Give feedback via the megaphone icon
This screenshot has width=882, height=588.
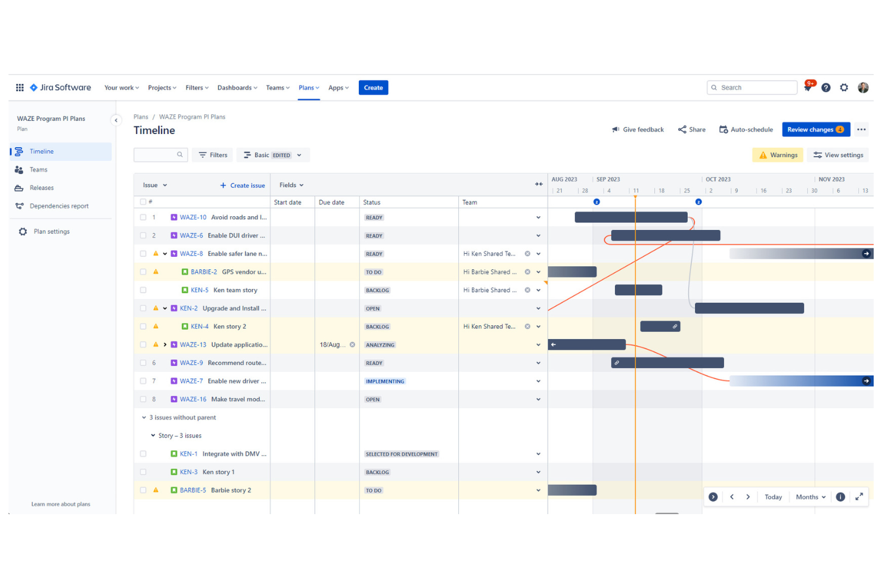click(637, 129)
